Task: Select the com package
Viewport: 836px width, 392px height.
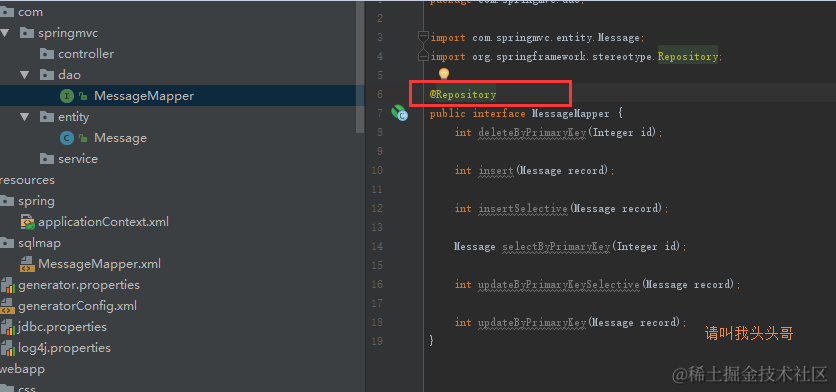Action: point(30,12)
